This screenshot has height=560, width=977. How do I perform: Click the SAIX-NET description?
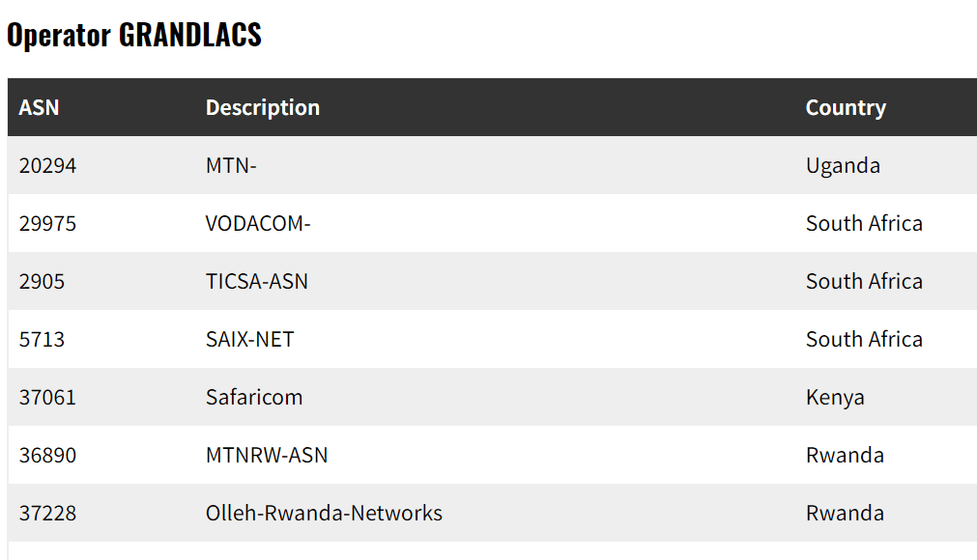click(250, 339)
